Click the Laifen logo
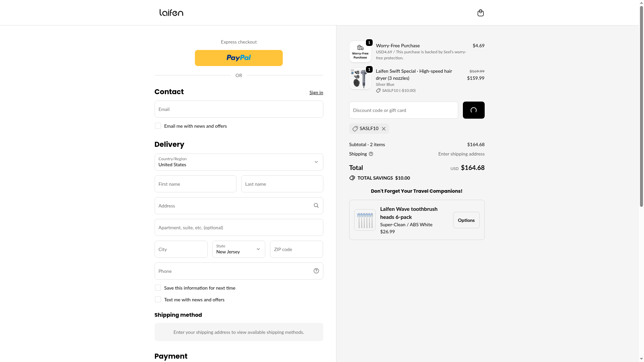 click(171, 13)
